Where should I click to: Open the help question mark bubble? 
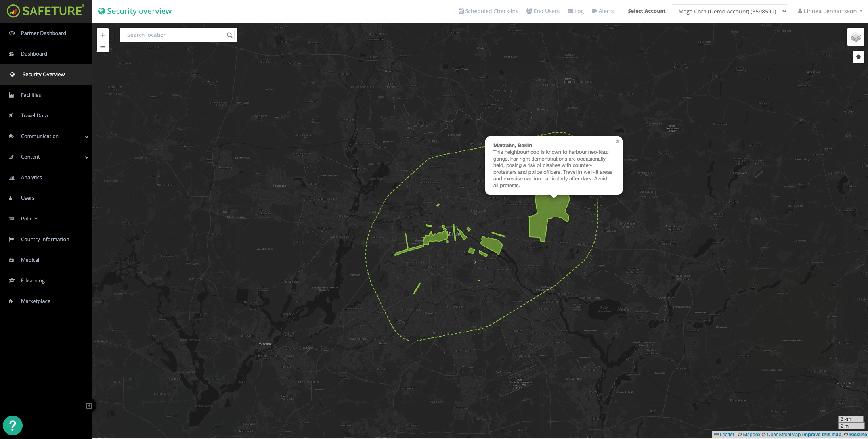13,425
